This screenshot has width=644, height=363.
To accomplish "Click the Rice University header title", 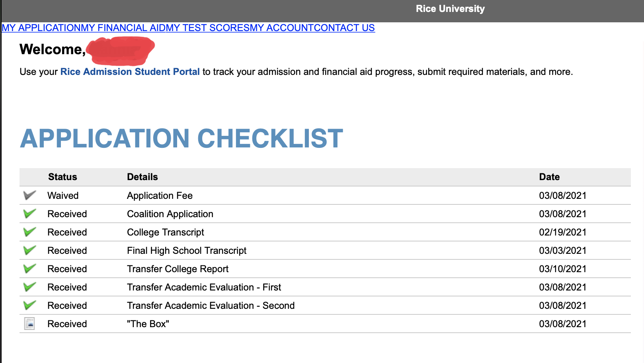I will coord(450,9).
